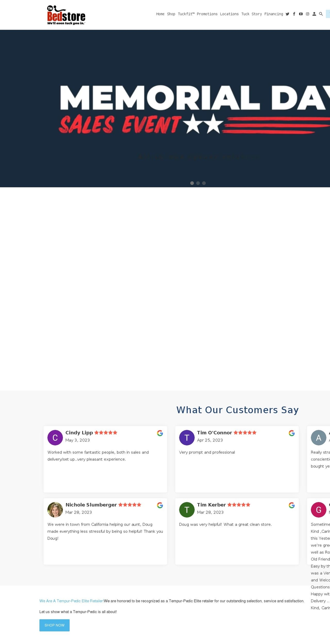
Task: Click Nichole Slumberger's Mar 28, 2023 date
Action: [x=79, y=512]
